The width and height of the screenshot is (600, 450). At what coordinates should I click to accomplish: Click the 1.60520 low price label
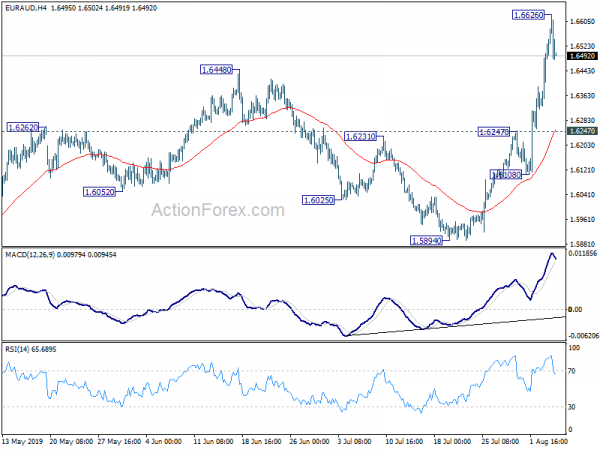pyautogui.click(x=99, y=192)
